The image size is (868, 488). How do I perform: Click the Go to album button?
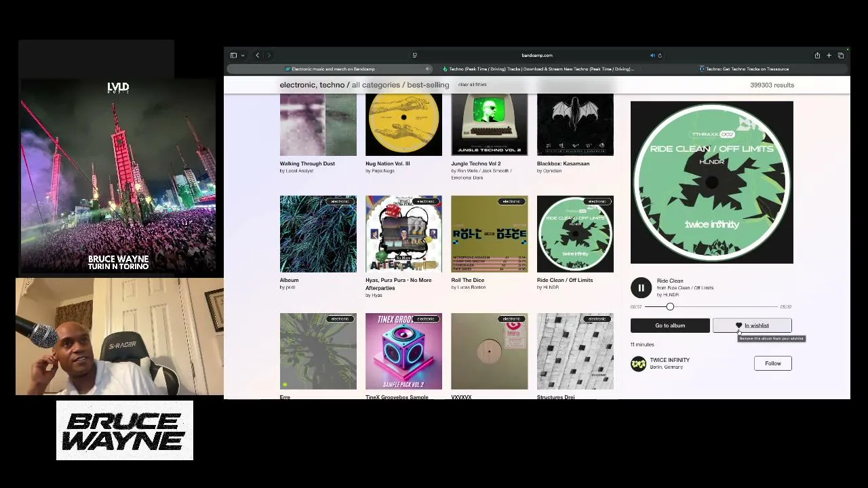[x=670, y=326]
